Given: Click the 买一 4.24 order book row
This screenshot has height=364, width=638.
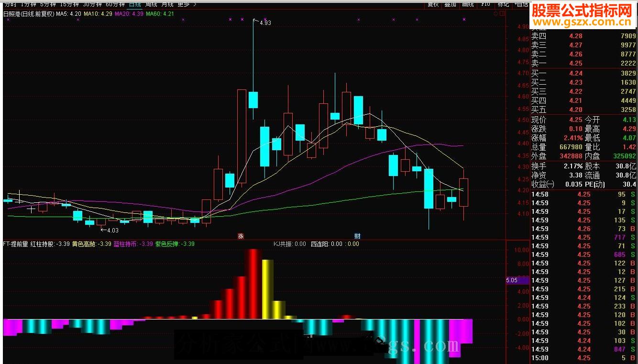Looking at the screenshot, I should (x=583, y=73).
